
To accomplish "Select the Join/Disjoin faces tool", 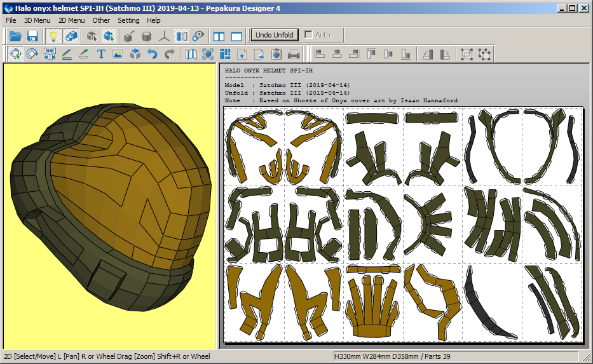I will click(50, 54).
